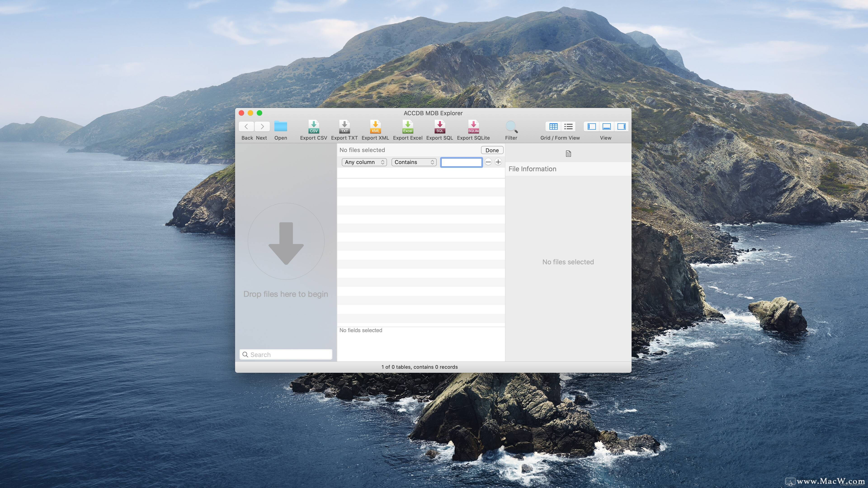Export the database to XML
Image resolution: width=868 pixels, height=488 pixels.
(375, 127)
